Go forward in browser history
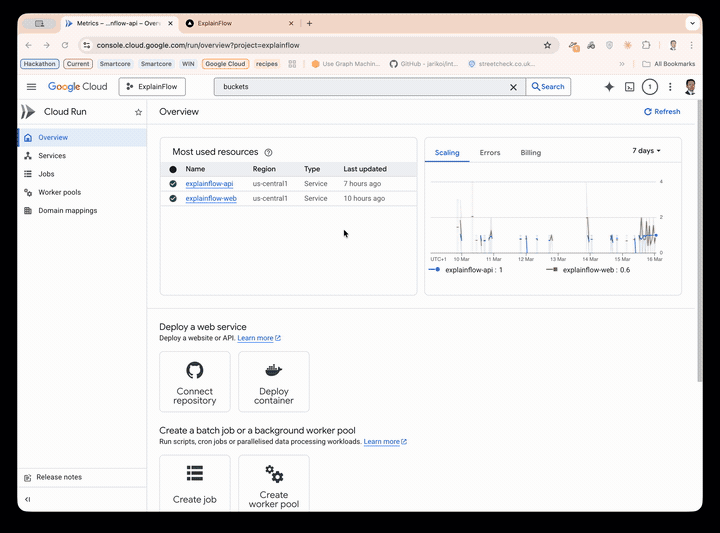The image size is (720, 533). [46, 45]
